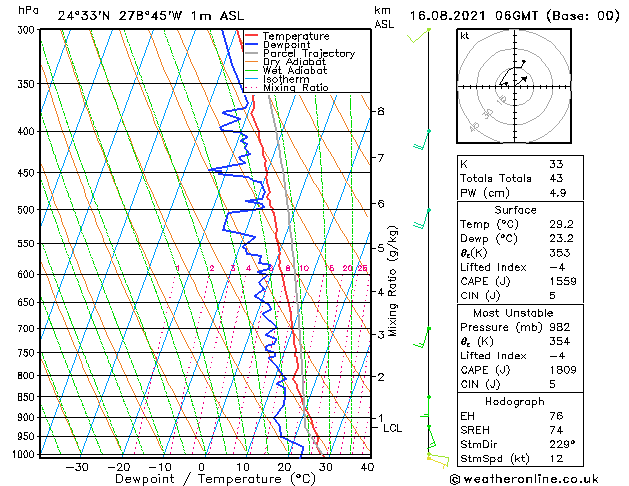This screenshot has height=486, width=629.
Task: Click 'Wet Adiabat' in the legend
Action: pos(295,70)
